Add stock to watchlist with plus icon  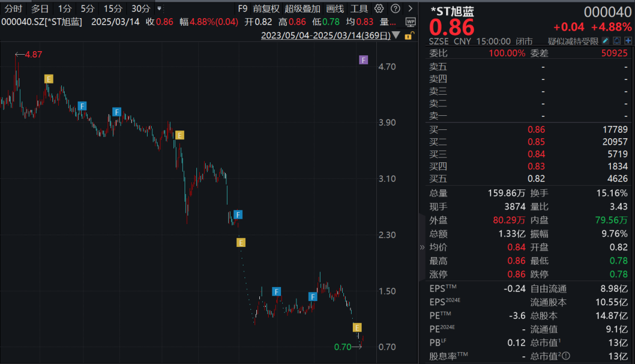(x=628, y=41)
